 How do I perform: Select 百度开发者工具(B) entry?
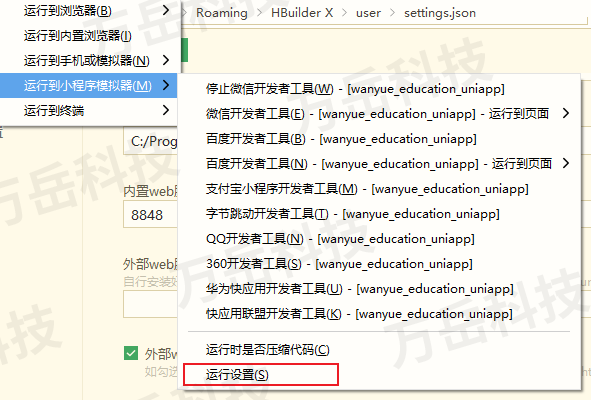[x=379, y=139]
